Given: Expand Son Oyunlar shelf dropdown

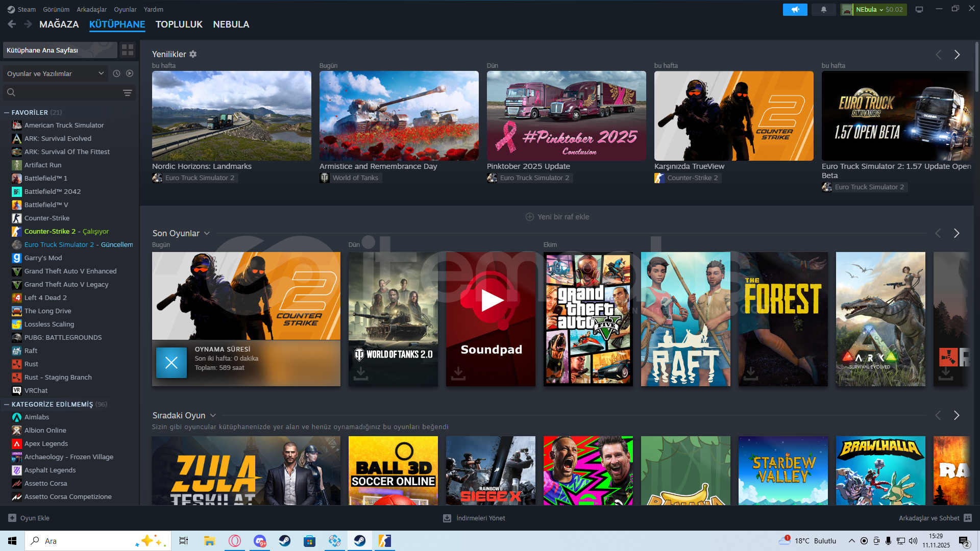Looking at the screenshot, I should pos(207,233).
